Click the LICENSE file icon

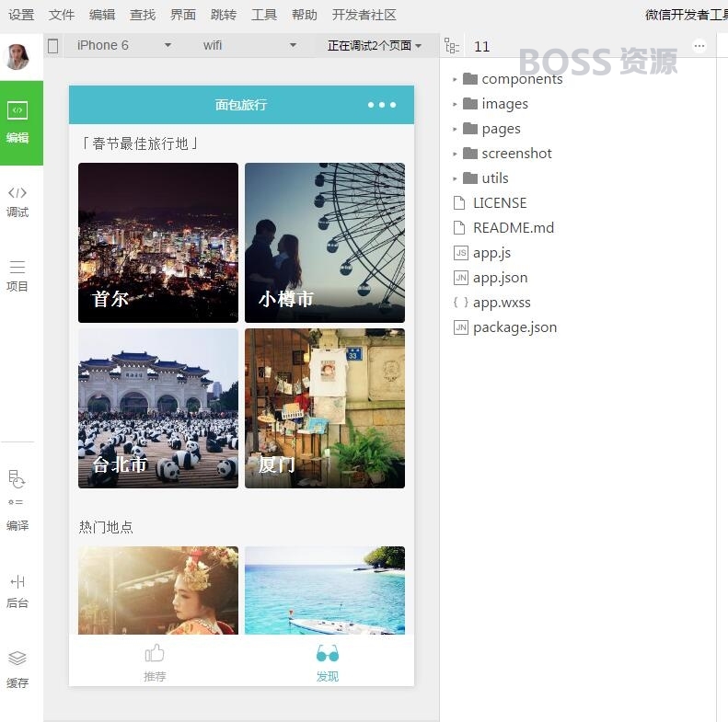tap(459, 202)
